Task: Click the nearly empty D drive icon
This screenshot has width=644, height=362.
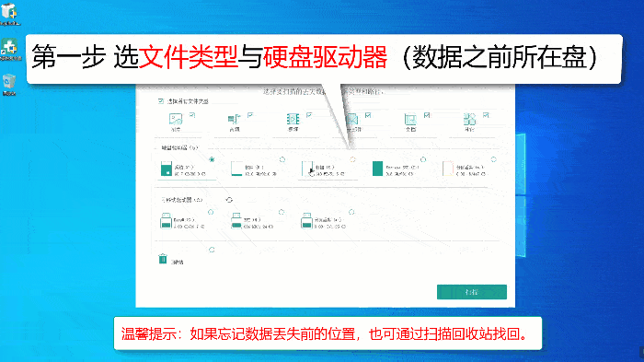Action: click(x=236, y=169)
